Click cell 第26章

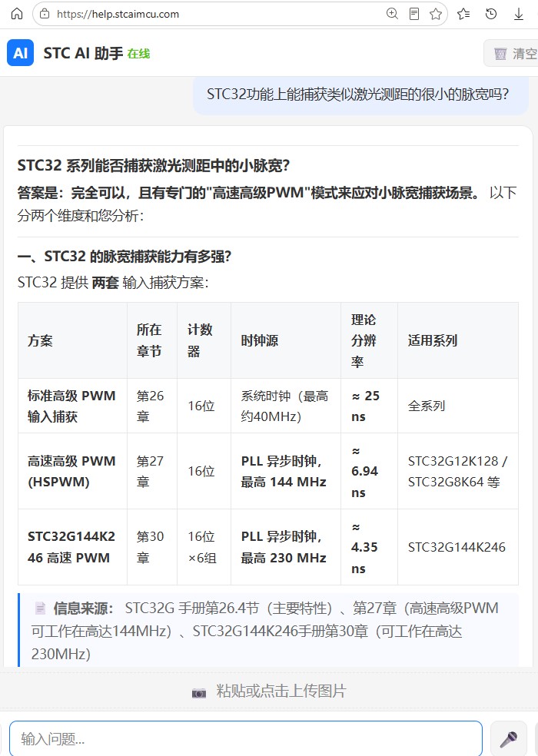pyautogui.click(x=152, y=406)
